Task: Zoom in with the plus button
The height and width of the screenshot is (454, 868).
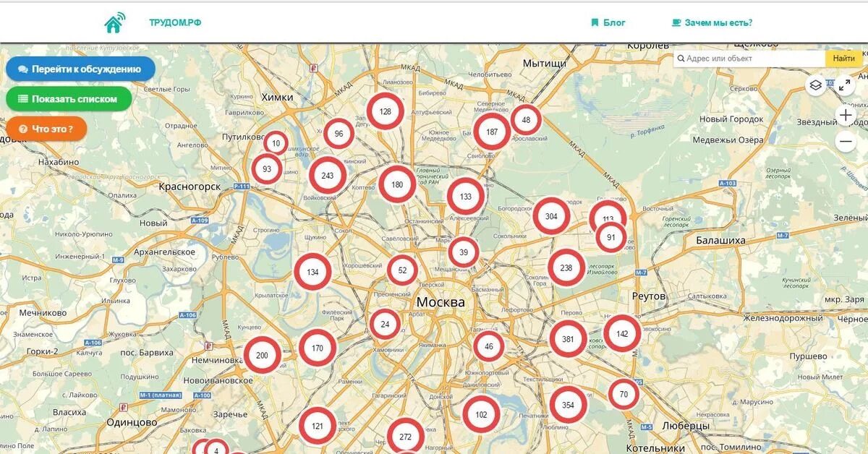Action: click(846, 115)
